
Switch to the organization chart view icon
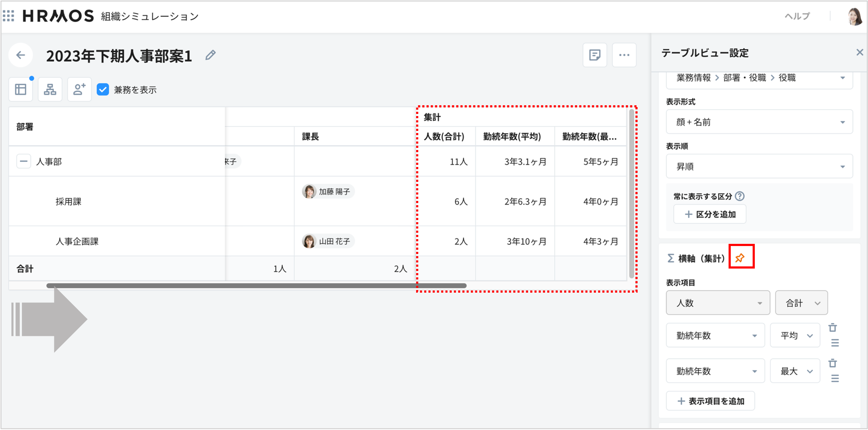[x=50, y=90]
